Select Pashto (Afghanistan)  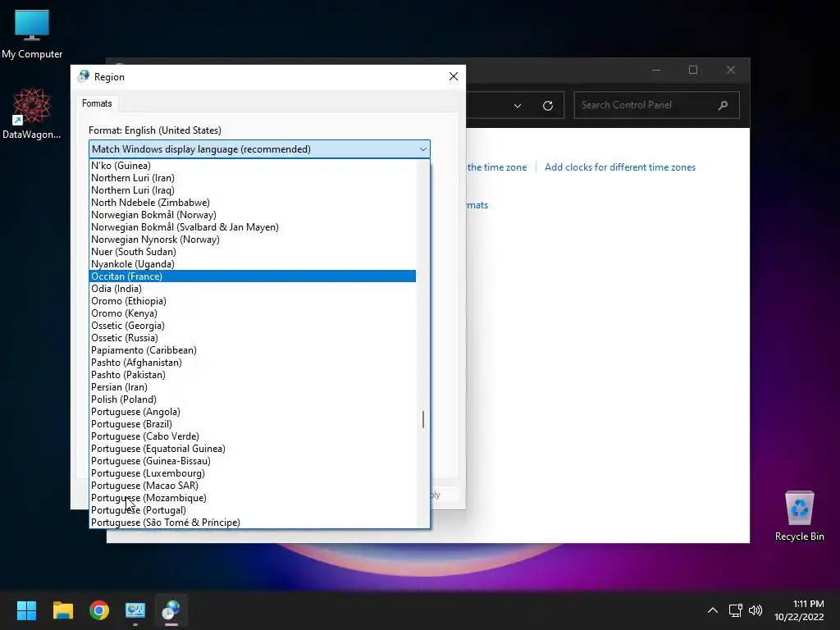click(253, 363)
